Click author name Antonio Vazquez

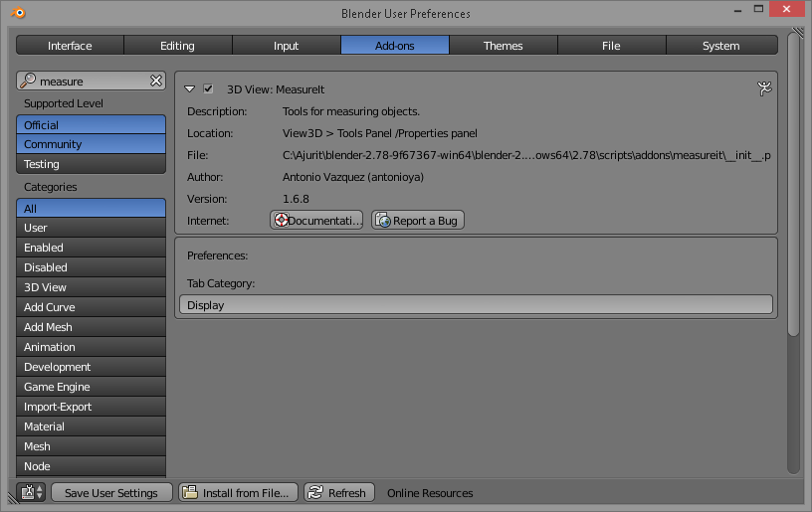click(352, 177)
